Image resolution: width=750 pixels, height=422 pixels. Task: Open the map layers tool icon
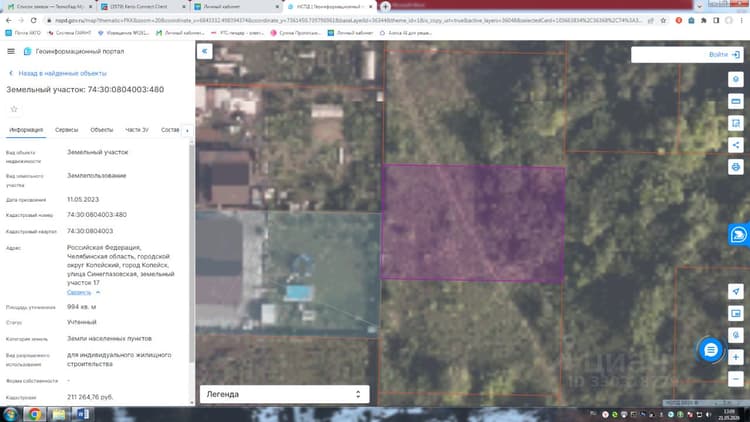(736, 79)
